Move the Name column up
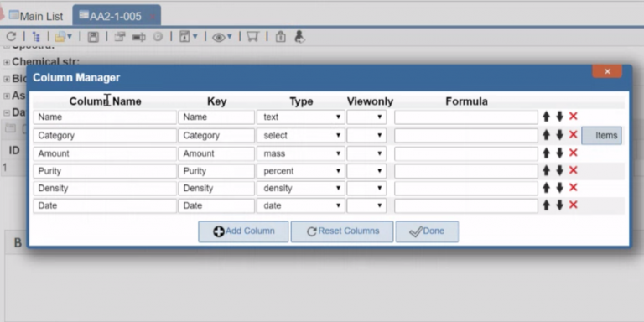644x322 pixels. (x=546, y=117)
